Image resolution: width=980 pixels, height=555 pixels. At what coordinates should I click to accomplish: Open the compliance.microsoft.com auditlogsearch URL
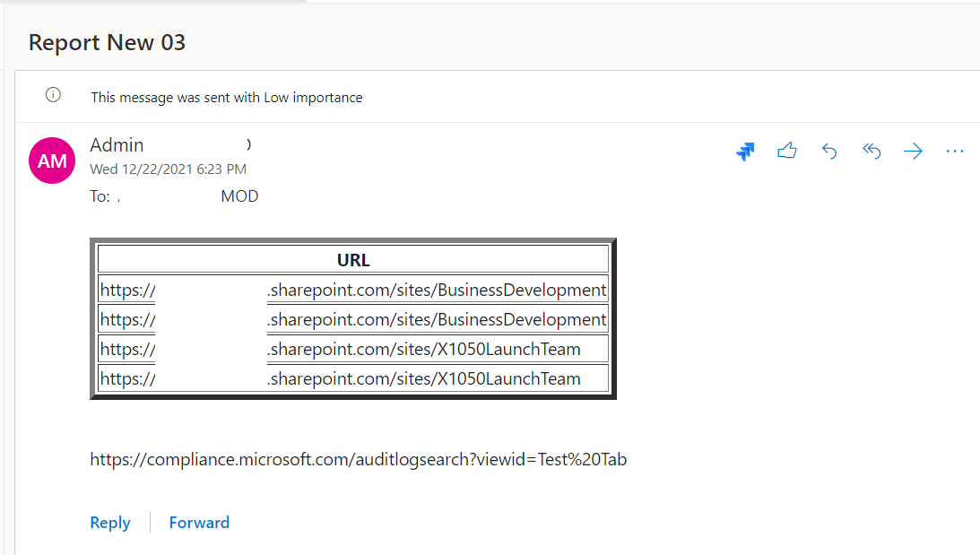[x=358, y=459]
